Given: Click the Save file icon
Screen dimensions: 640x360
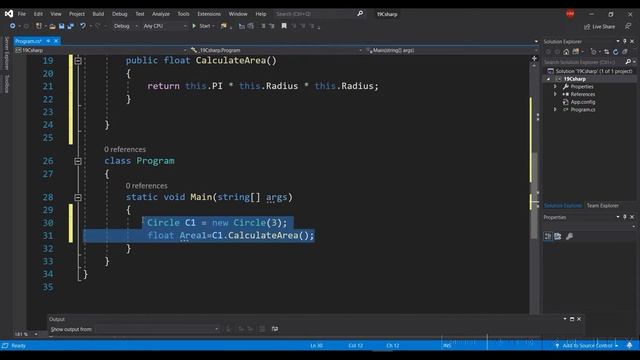Looking at the screenshot, I should tap(62, 26).
